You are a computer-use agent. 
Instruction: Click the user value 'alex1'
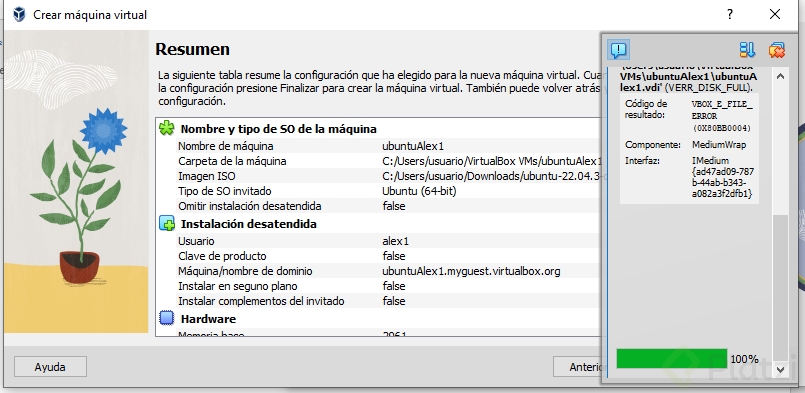395,241
